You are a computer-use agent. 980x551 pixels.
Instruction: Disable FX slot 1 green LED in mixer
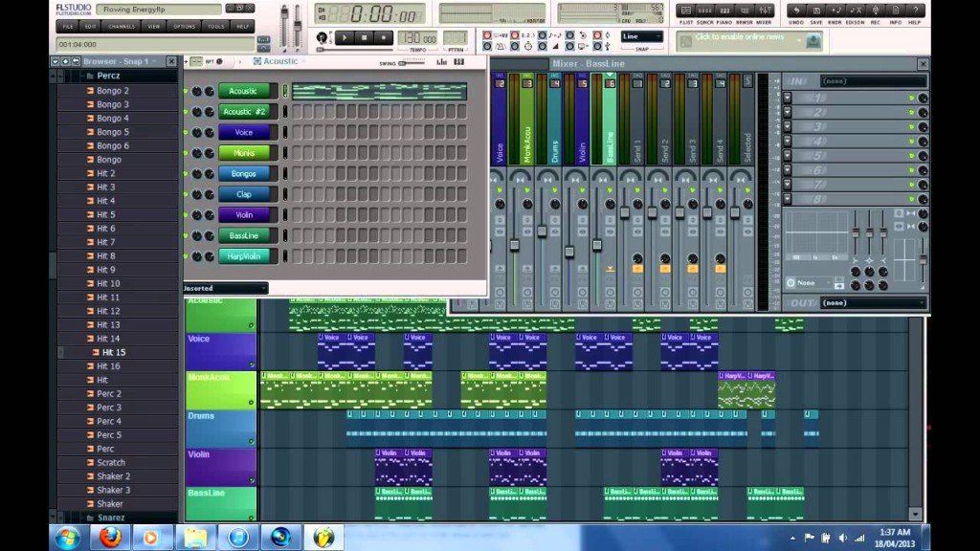click(911, 99)
